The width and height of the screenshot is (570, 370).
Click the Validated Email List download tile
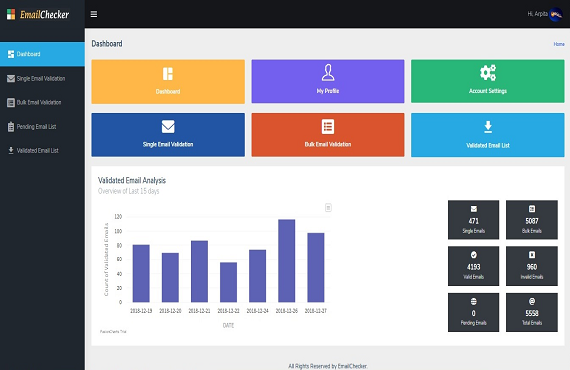487,135
